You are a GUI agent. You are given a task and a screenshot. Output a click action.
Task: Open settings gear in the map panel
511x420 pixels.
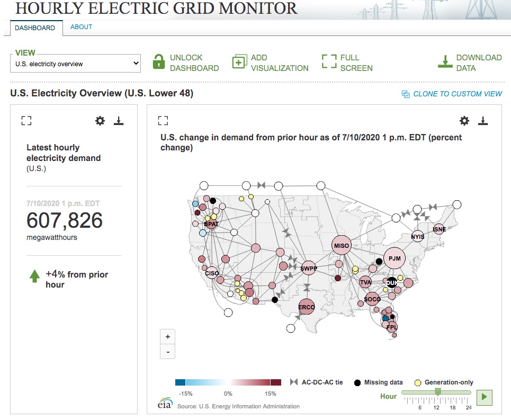click(464, 121)
